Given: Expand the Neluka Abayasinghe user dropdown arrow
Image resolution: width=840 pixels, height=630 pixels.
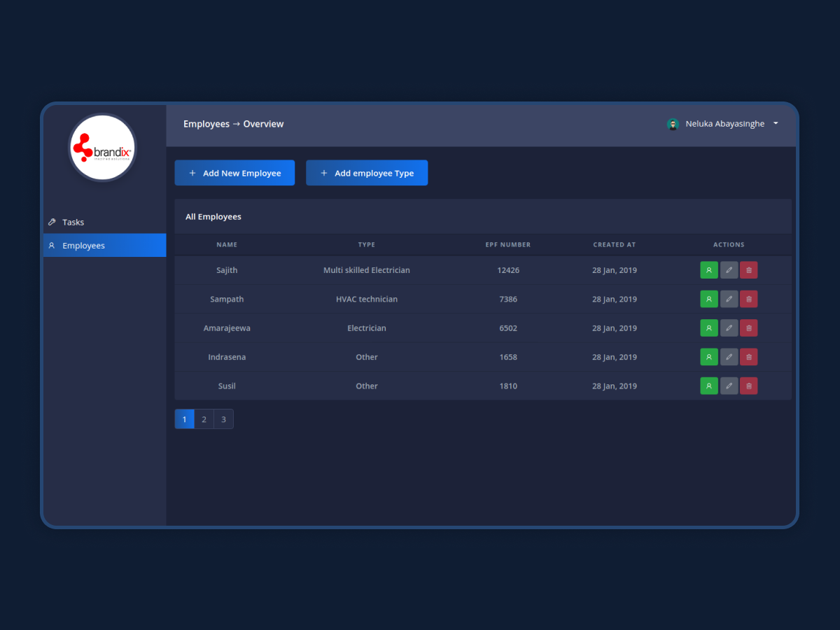Looking at the screenshot, I should tap(776, 124).
